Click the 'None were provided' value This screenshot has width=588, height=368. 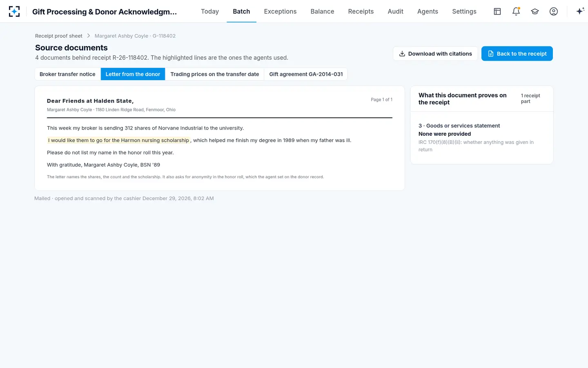tap(445, 134)
